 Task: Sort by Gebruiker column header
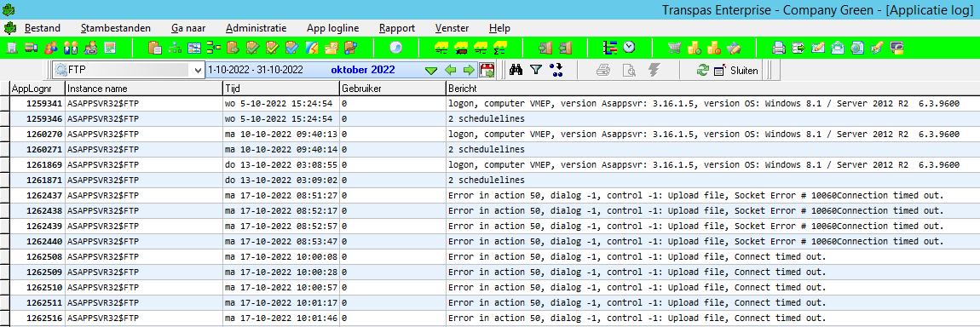tap(393, 89)
